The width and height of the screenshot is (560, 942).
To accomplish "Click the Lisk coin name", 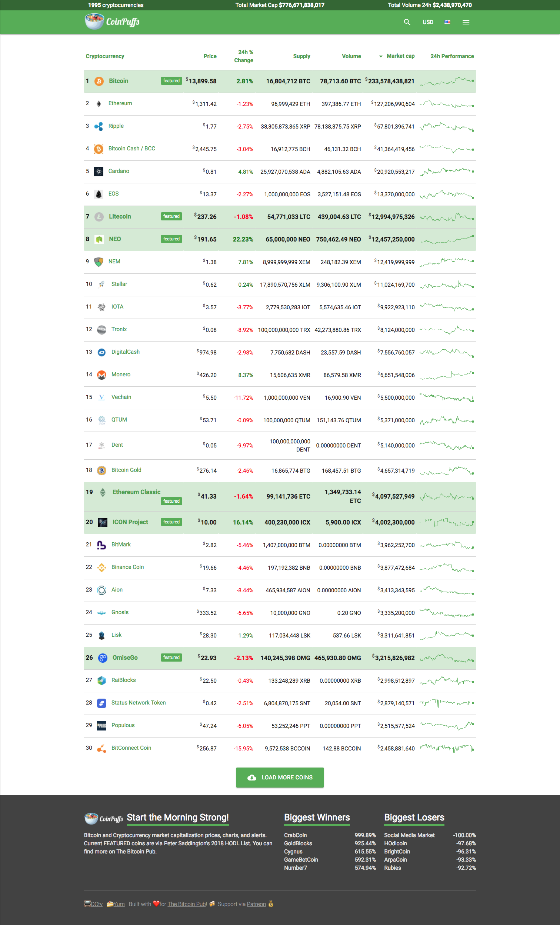I will [116, 635].
